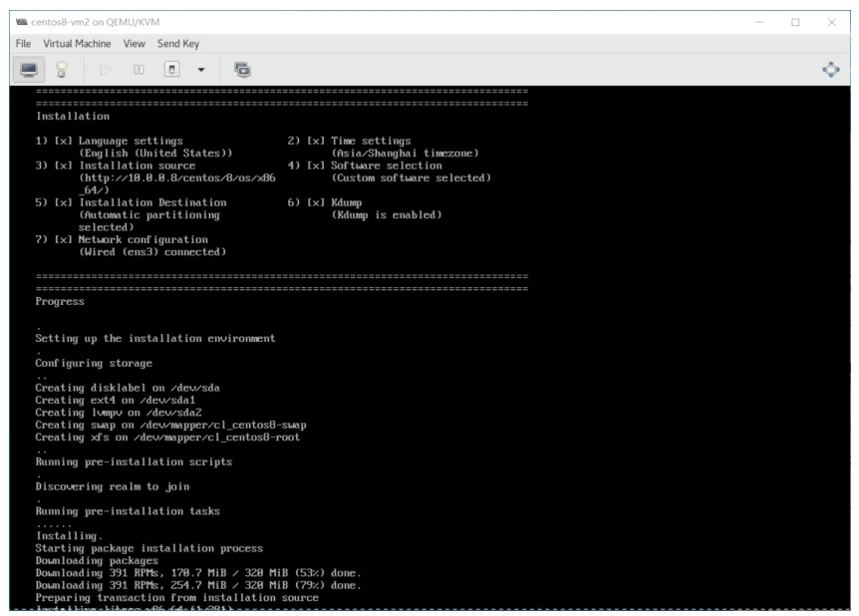Image resolution: width=859 pixels, height=616 pixels.
Task: Click Network configuration [x] marker
Action: click(x=63, y=239)
